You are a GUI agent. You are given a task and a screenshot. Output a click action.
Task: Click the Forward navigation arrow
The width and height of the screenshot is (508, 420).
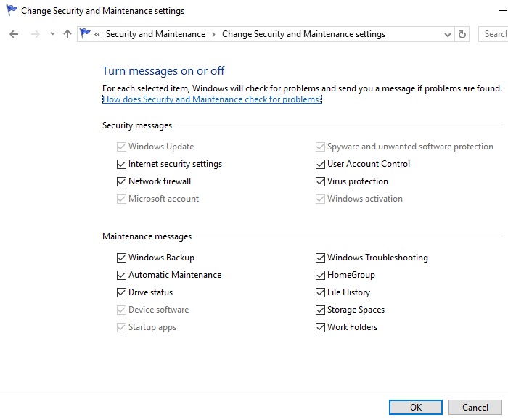coord(35,34)
